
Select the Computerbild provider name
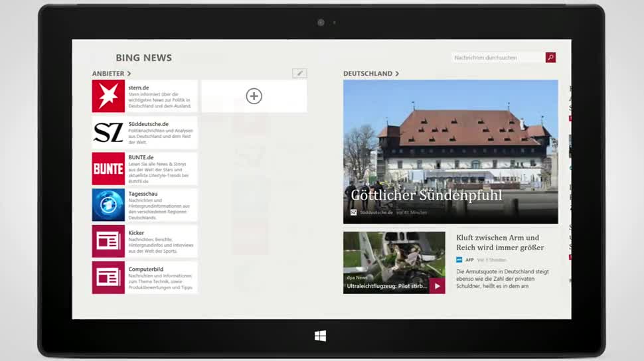pyautogui.click(x=146, y=269)
